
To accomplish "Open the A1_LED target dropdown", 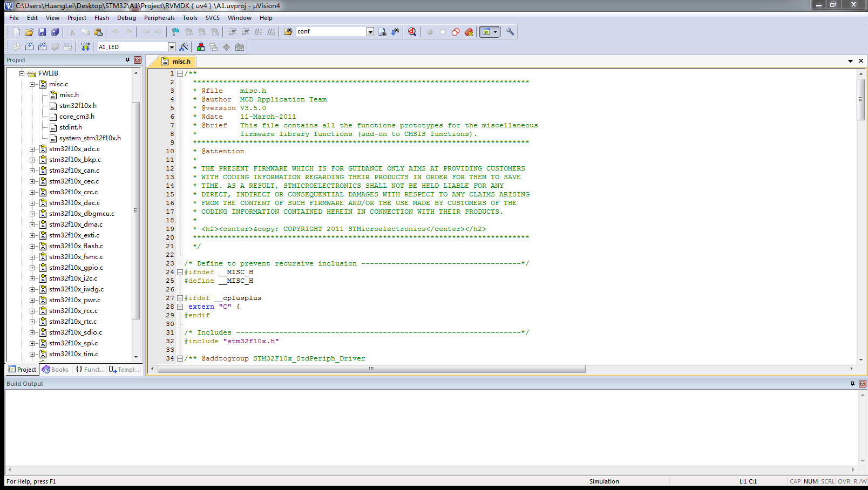I will [172, 46].
